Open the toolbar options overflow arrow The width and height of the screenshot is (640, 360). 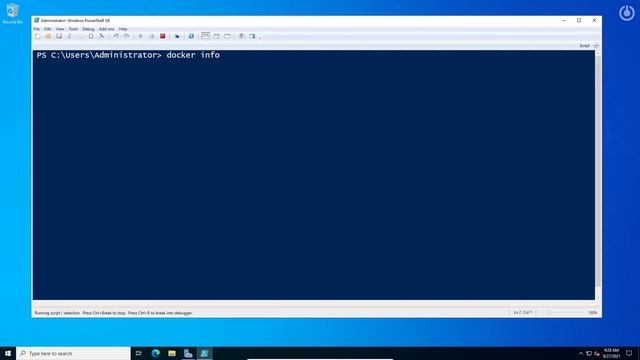[x=260, y=37]
